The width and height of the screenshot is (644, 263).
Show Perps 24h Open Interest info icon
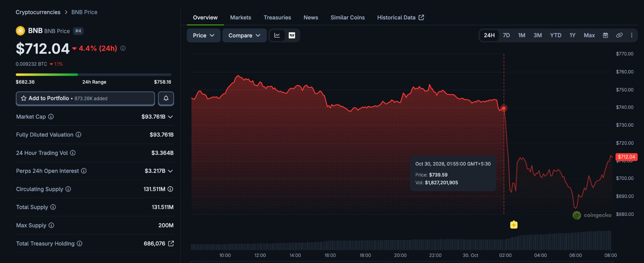84,171
